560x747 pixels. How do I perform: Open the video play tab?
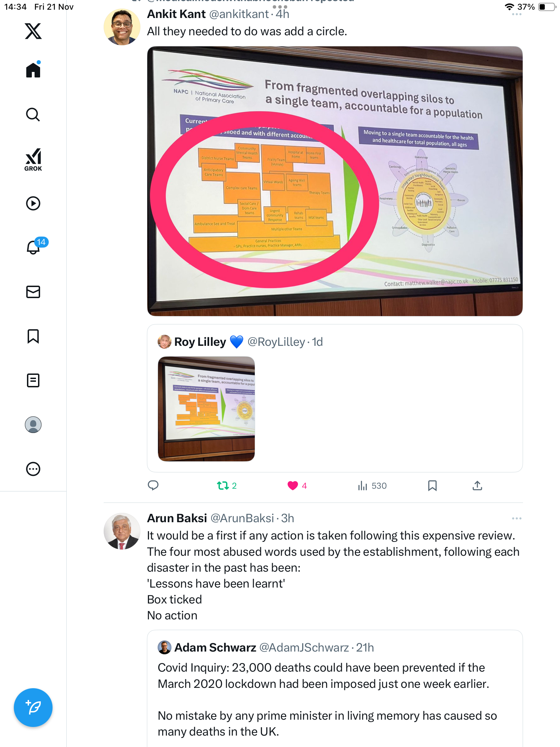(x=33, y=203)
